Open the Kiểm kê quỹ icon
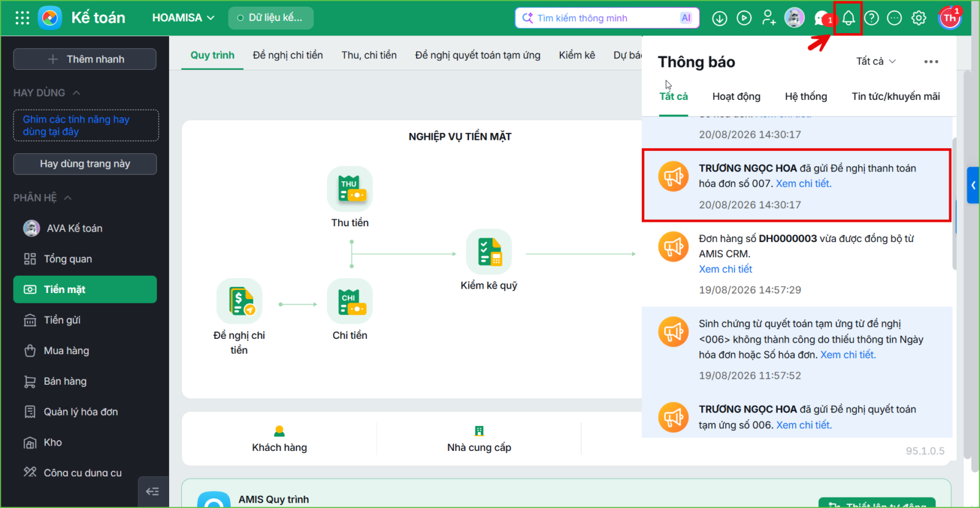The image size is (980, 508). point(489,251)
